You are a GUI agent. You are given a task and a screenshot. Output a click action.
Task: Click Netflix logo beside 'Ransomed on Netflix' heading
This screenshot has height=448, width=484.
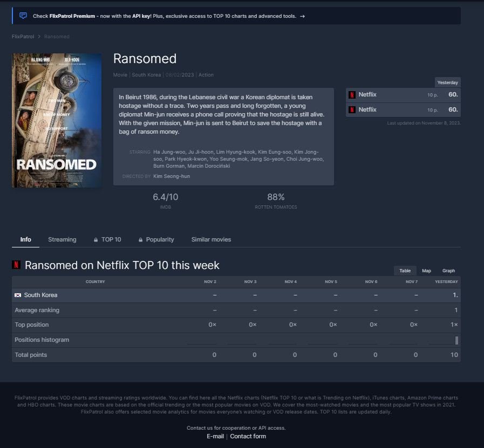[16, 265]
